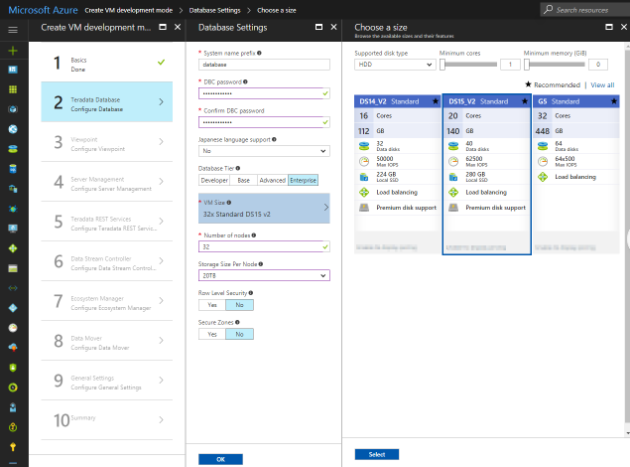Click the info icon beside Database Tier
Screen dimensions: 630x467
236,168
